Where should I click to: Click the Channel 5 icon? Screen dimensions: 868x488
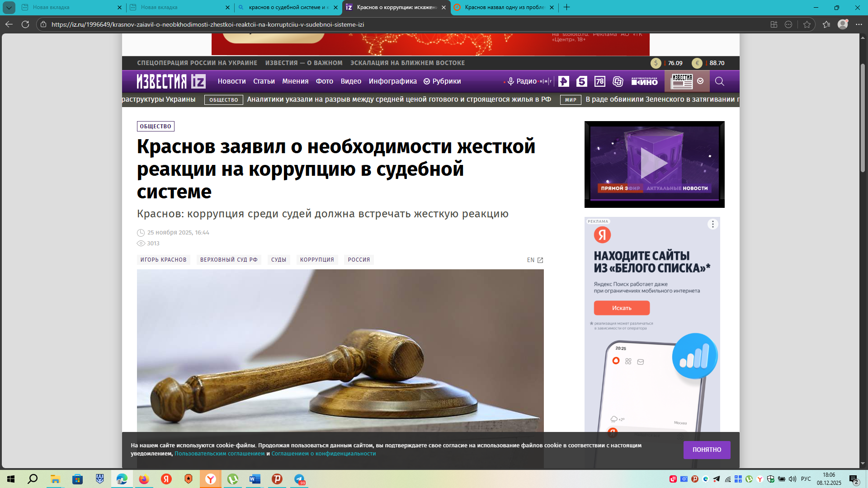coord(581,81)
